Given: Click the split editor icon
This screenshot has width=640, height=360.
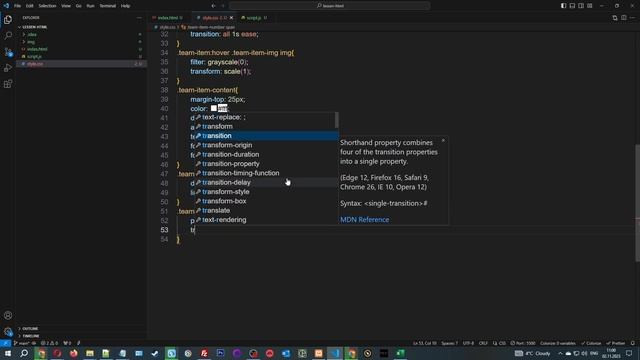Looking at the screenshot, I should click(624, 18).
